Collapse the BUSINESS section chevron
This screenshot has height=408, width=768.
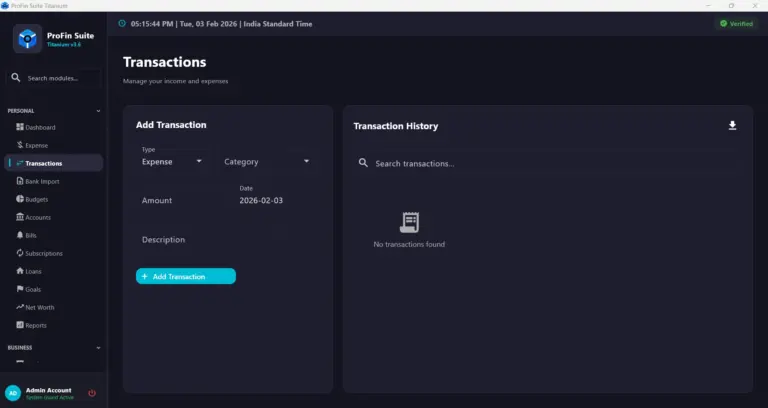click(98, 348)
